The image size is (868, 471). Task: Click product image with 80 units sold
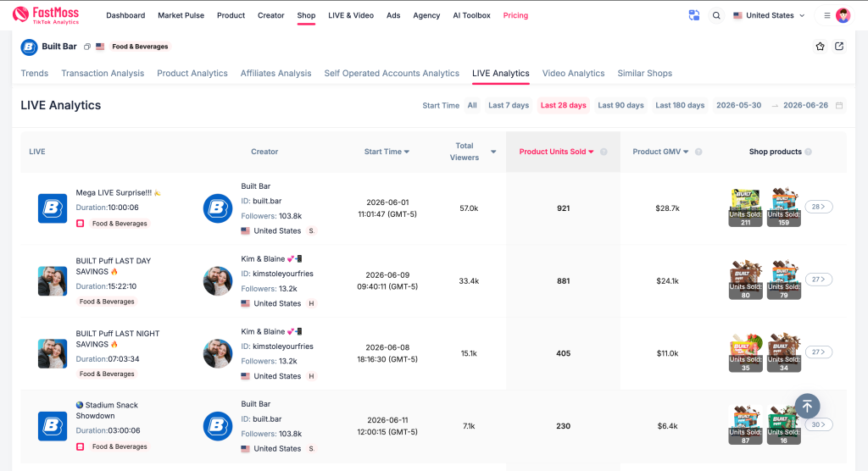pos(745,280)
